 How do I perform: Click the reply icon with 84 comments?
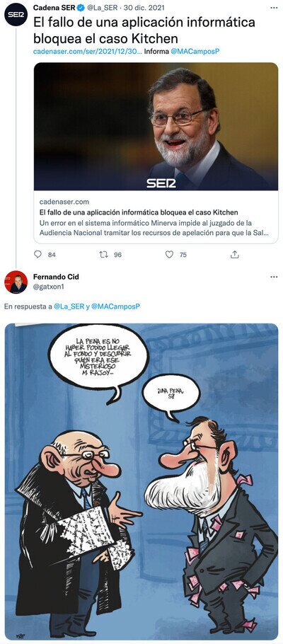[37, 255]
